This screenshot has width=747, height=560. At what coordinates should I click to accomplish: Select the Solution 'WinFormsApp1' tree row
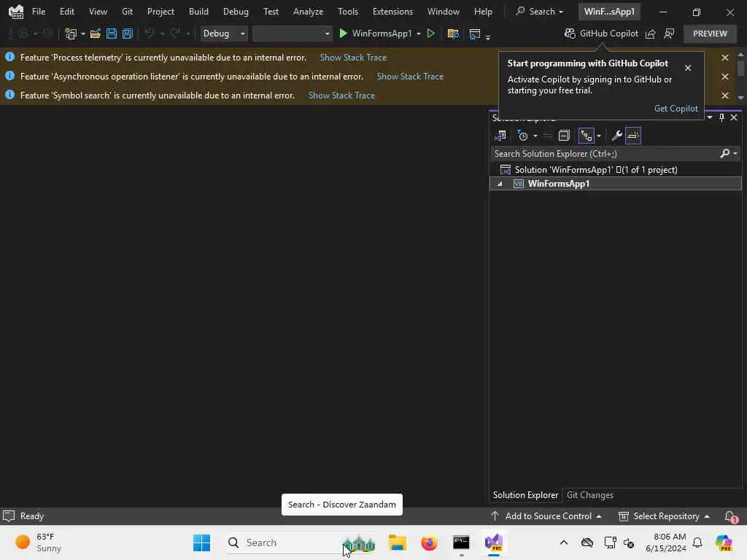coord(616,169)
